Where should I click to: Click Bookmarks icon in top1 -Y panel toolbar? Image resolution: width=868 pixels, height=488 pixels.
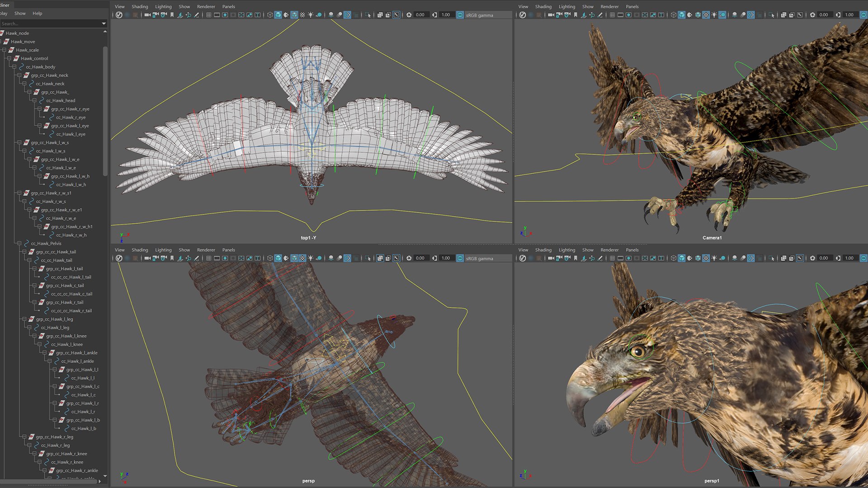(x=172, y=15)
